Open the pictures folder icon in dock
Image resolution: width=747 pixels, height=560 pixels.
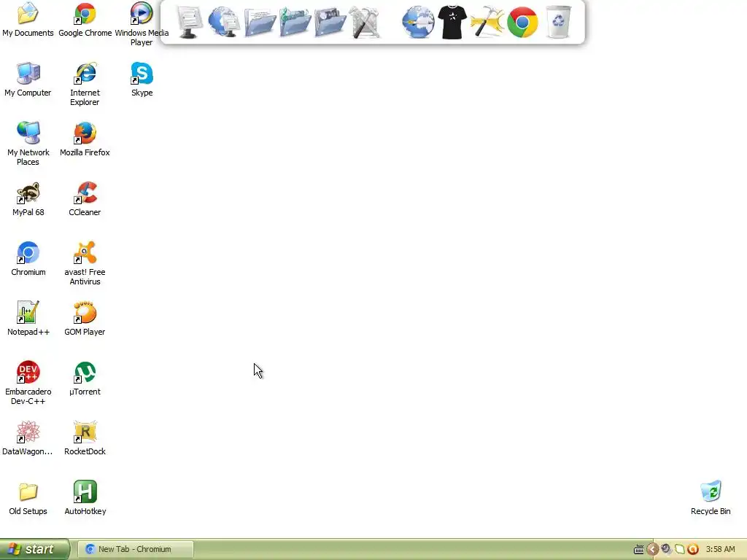coord(330,22)
